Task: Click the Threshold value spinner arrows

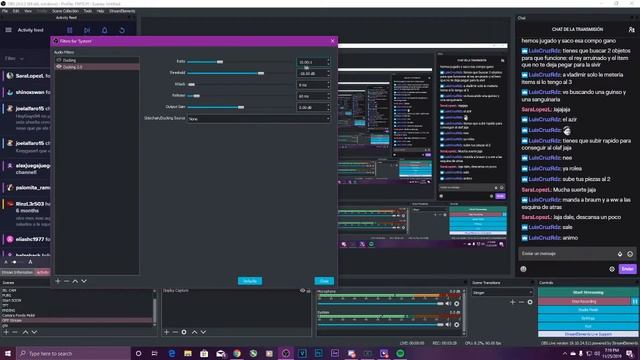Action: pos(328,73)
